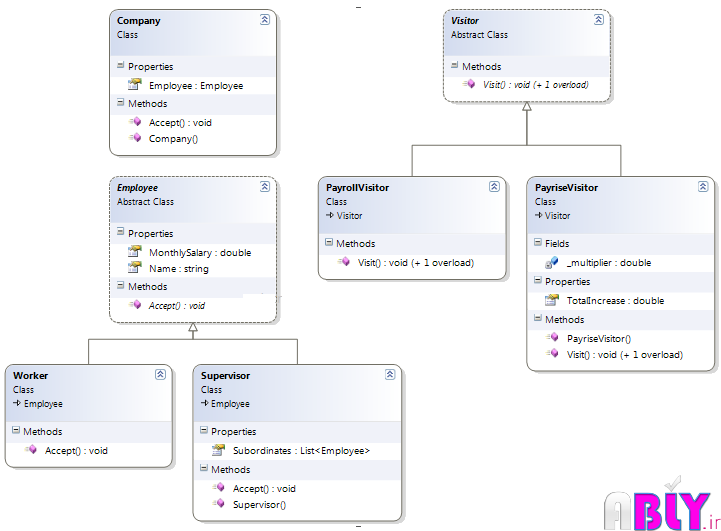721x531 pixels.
Task: Click method icon beside Employee's italic Accept()
Action: click(x=135, y=304)
